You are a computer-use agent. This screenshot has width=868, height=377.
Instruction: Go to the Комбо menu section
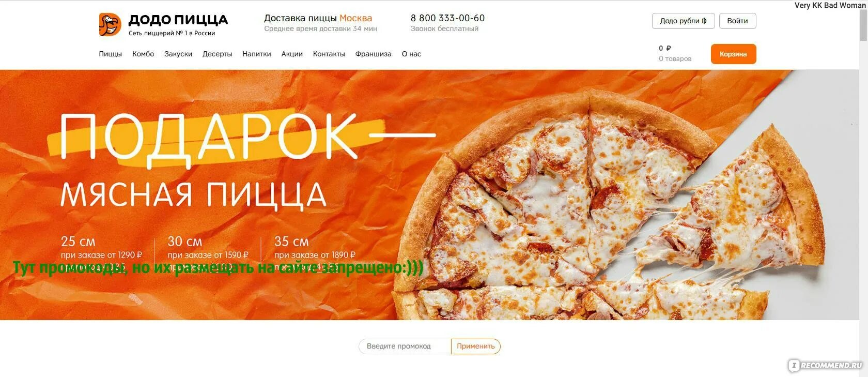[143, 54]
